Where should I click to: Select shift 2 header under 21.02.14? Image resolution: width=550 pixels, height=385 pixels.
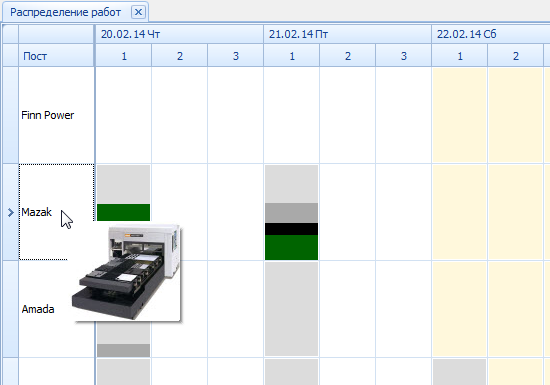[x=348, y=56]
